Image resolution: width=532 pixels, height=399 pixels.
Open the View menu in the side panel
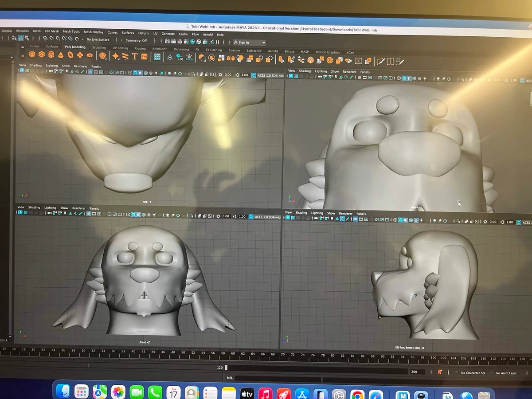(288, 212)
